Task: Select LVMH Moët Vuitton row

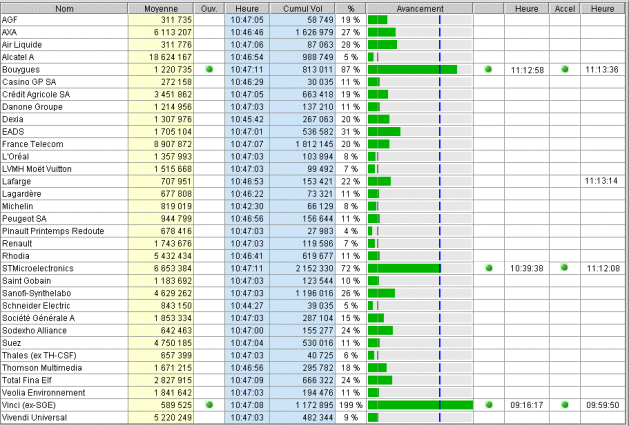Action: pyautogui.click(x=37, y=169)
